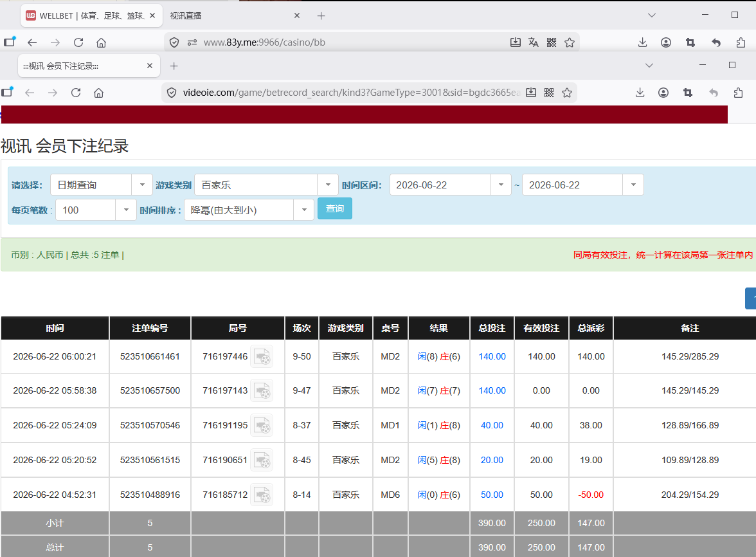Open downloads in outer browser window
This screenshot has height=557, width=756.
(642, 42)
